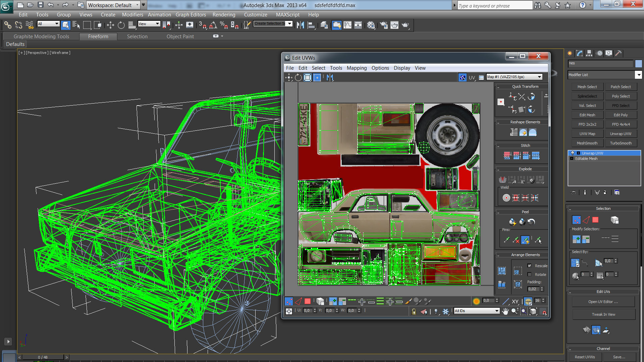Viewport: 644px width, 362px height.
Task: Click the UVW Map modifier button
Action: click(587, 134)
